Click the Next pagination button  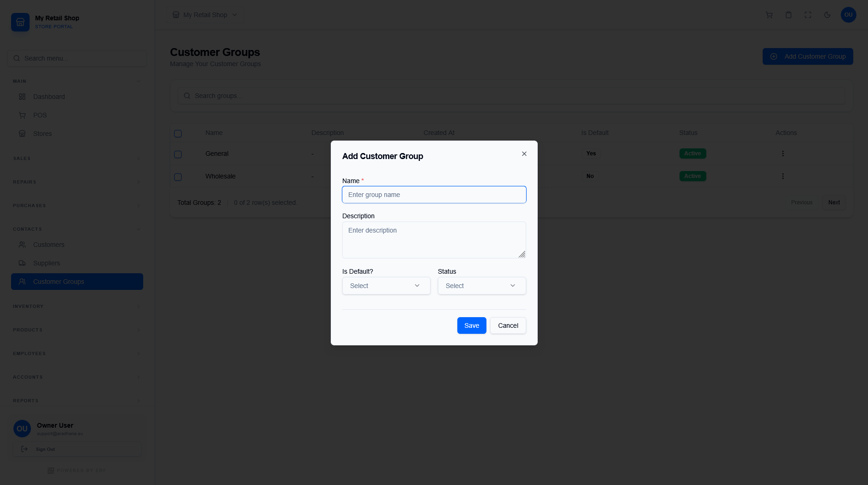(x=834, y=203)
